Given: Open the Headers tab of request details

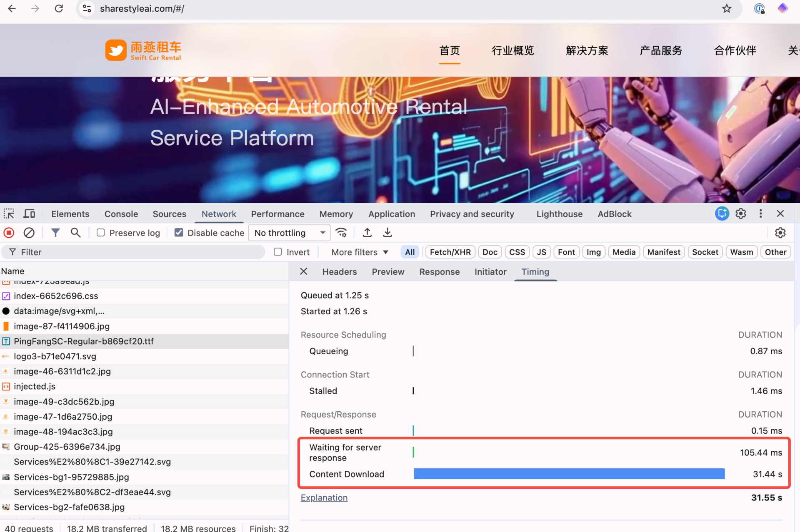Looking at the screenshot, I should click(339, 272).
